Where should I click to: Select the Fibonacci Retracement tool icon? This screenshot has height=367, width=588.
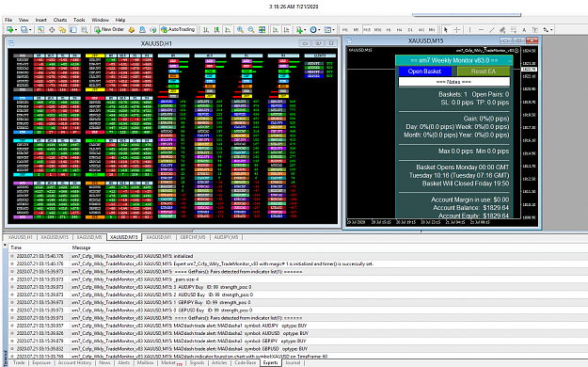[x=514, y=30]
